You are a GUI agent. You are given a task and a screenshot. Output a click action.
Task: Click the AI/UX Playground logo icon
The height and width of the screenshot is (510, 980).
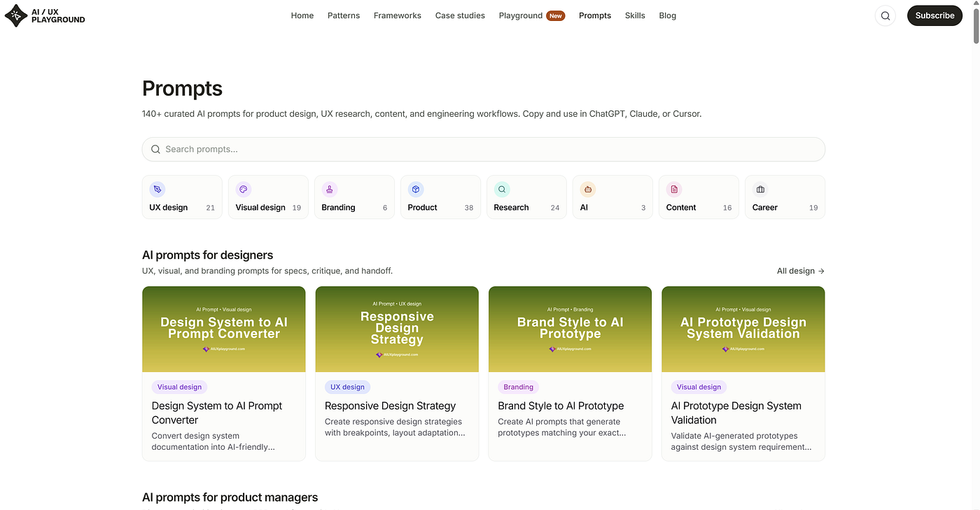click(16, 15)
